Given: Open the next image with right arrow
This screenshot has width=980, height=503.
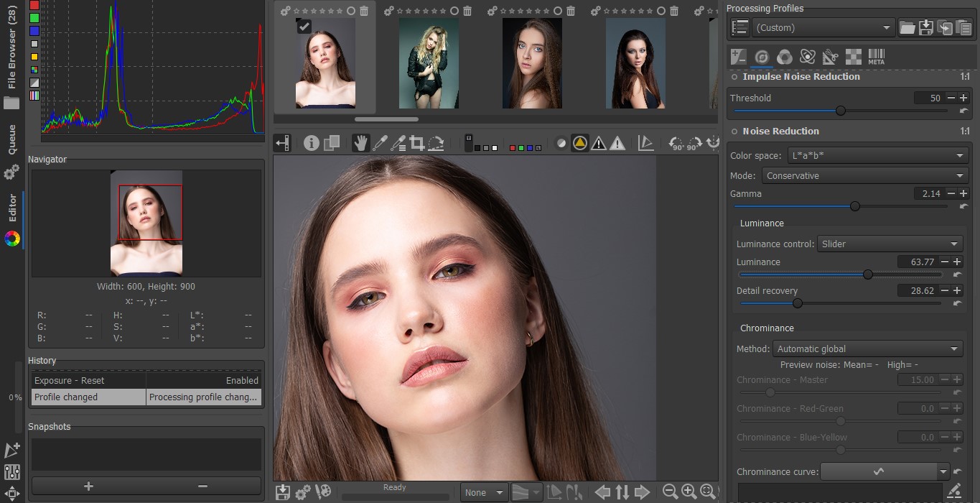Looking at the screenshot, I should 642,492.
